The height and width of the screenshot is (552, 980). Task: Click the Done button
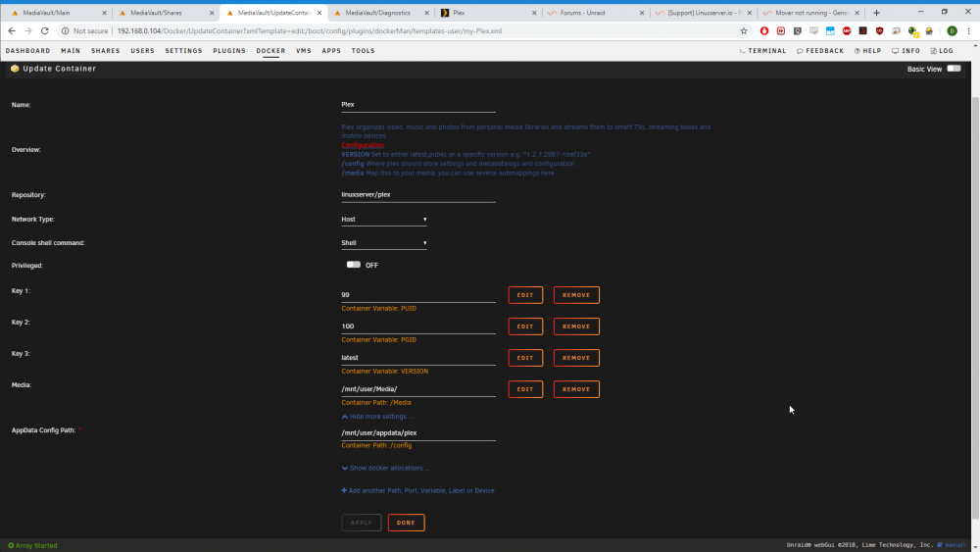[x=407, y=523]
